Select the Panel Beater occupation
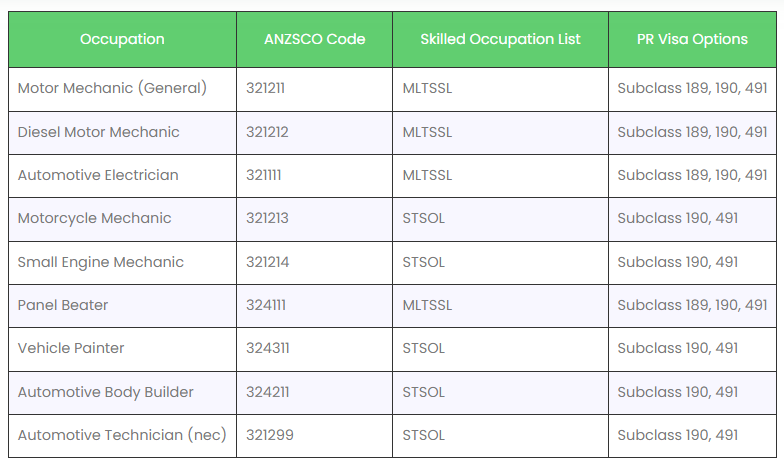Image resolution: width=784 pixels, height=464 pixels. (63, 305)
